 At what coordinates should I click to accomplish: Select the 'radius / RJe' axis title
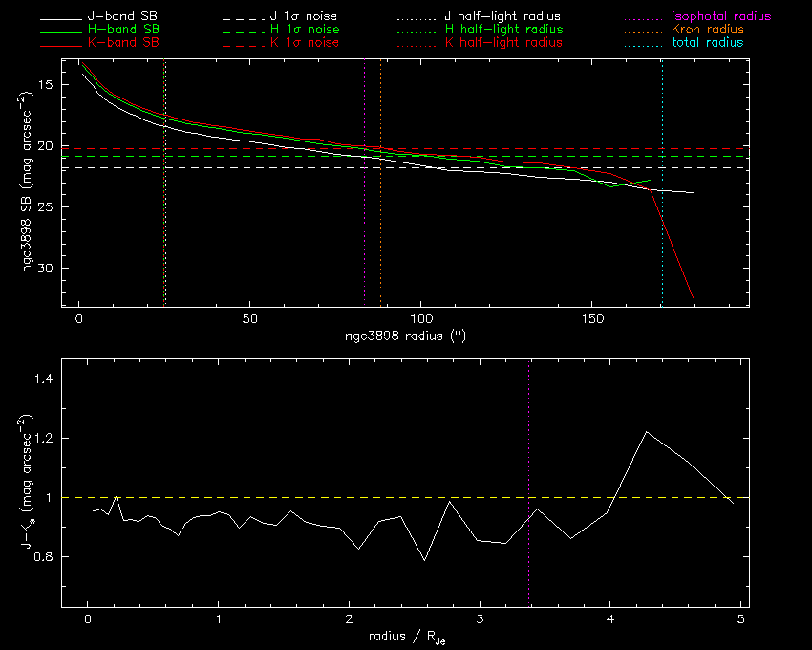[405, 638]
